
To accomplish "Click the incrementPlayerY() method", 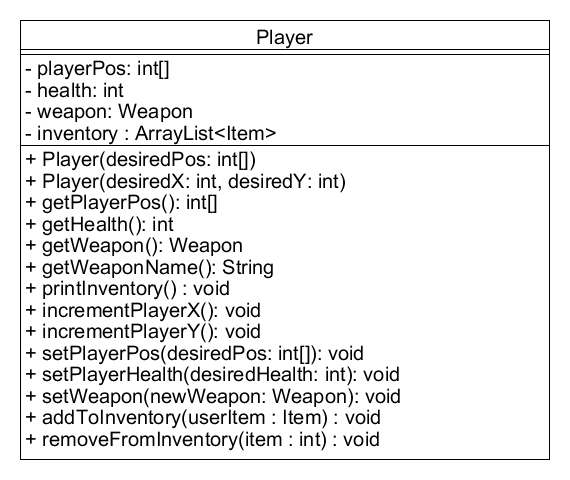I will [143, 332].
